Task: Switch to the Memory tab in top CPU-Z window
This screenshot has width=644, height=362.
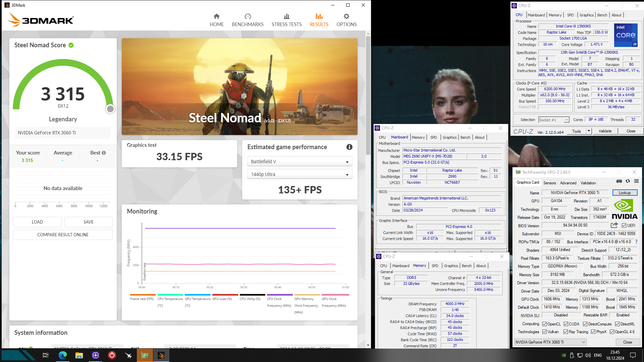Action: (555, 15)
